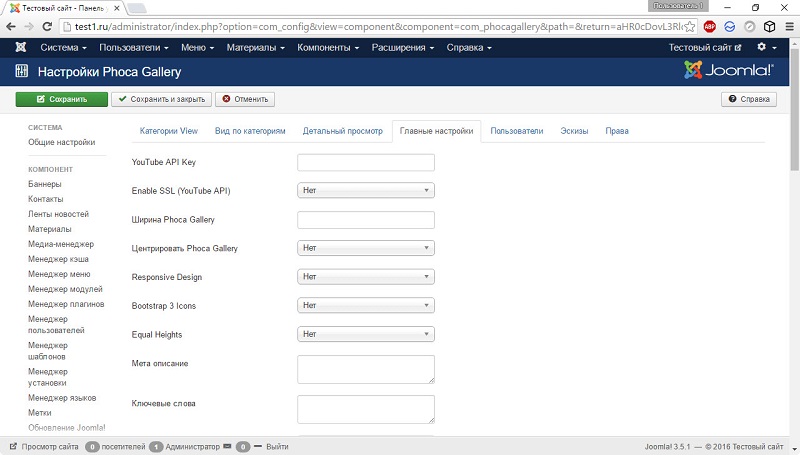Open Баннеры component settings
Screen dimensions: 800x455
pos(45,184)
